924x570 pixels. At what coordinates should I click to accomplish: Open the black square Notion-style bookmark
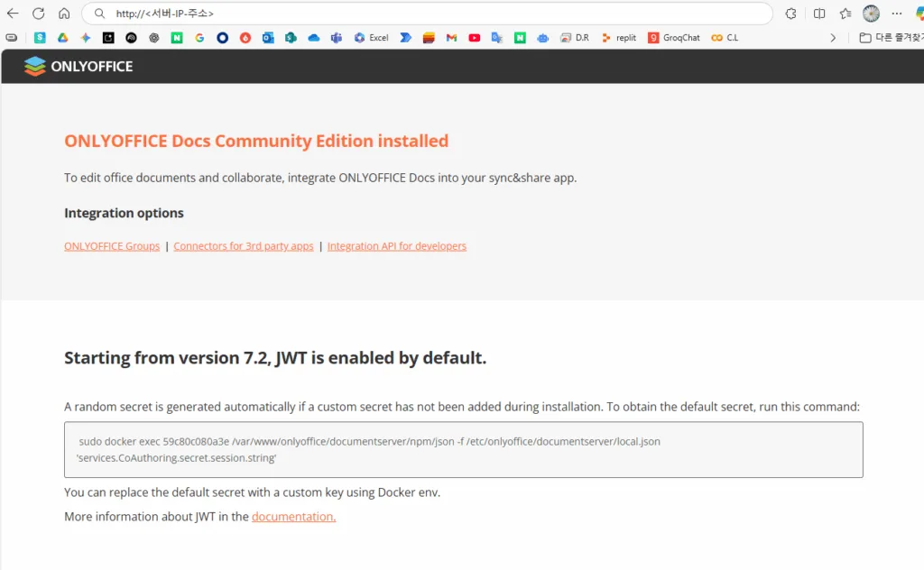click(108, 38)
